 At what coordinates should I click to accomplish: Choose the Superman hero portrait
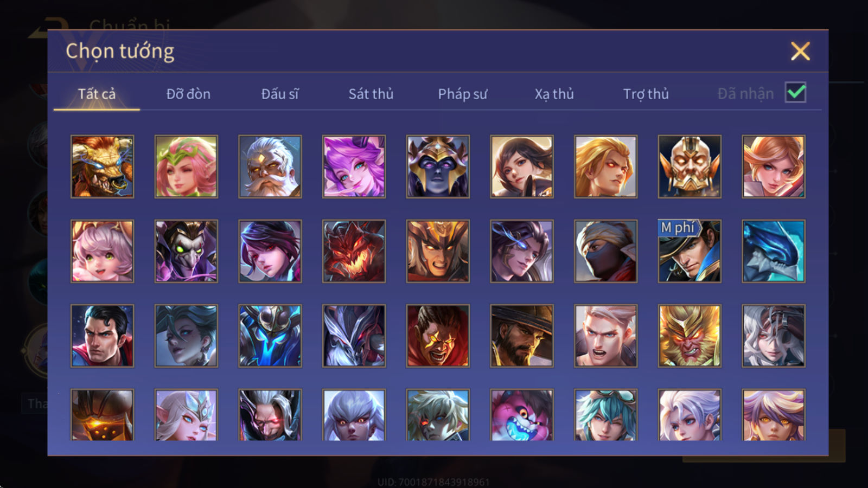(103, 336)
